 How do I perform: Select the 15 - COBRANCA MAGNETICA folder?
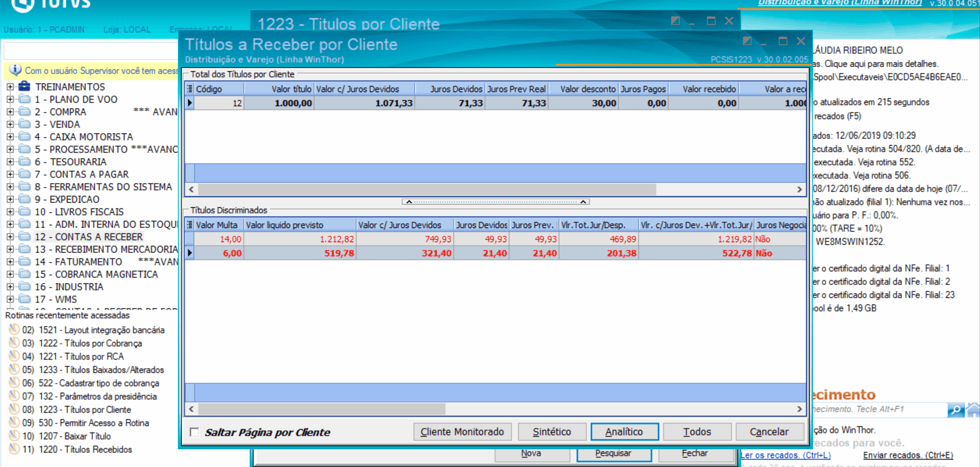(x=96, y=274)
